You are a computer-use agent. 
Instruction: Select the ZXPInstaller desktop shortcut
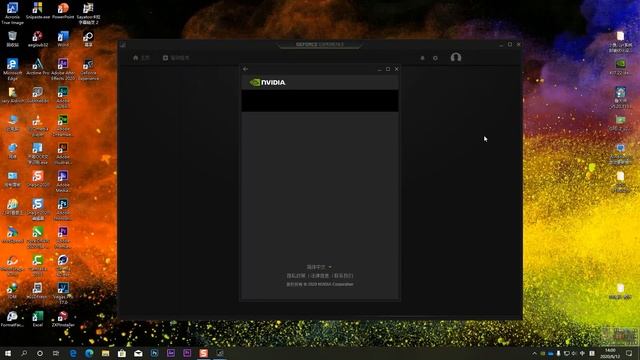(x=63, y=319)
